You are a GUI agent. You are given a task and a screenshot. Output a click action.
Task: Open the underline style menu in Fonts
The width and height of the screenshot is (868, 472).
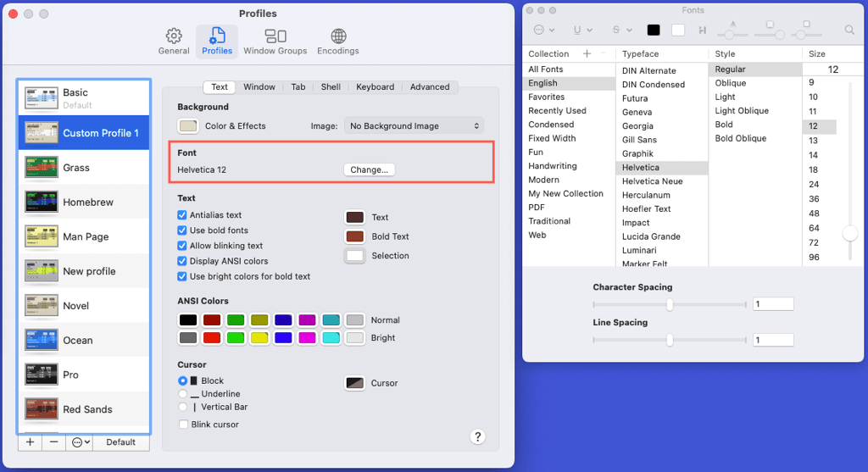point(583,30)
